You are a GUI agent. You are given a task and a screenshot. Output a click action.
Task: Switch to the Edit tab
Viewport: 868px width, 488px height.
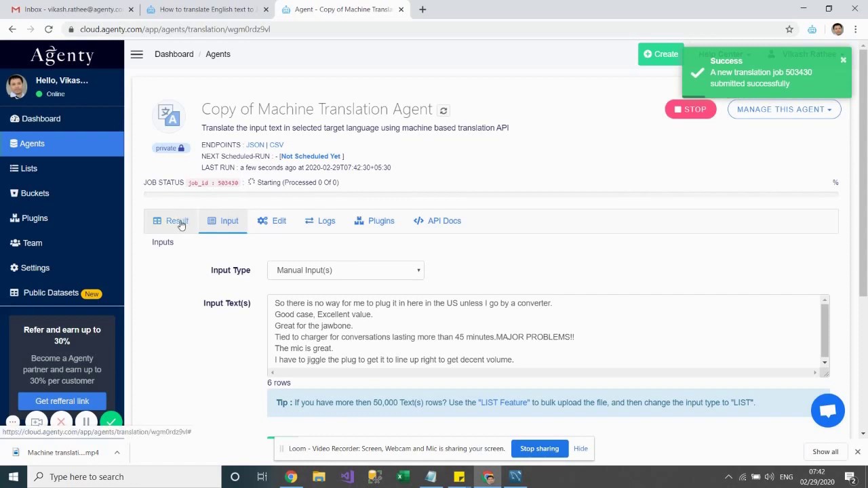coord(271,221)
